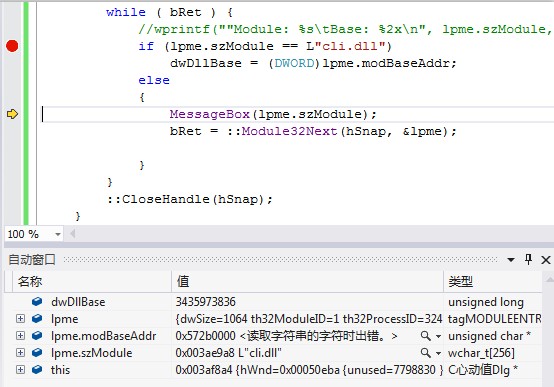Click the 自动窗口 panel title
The height and width of the screenshot is (387, 554).
[32, 260]
